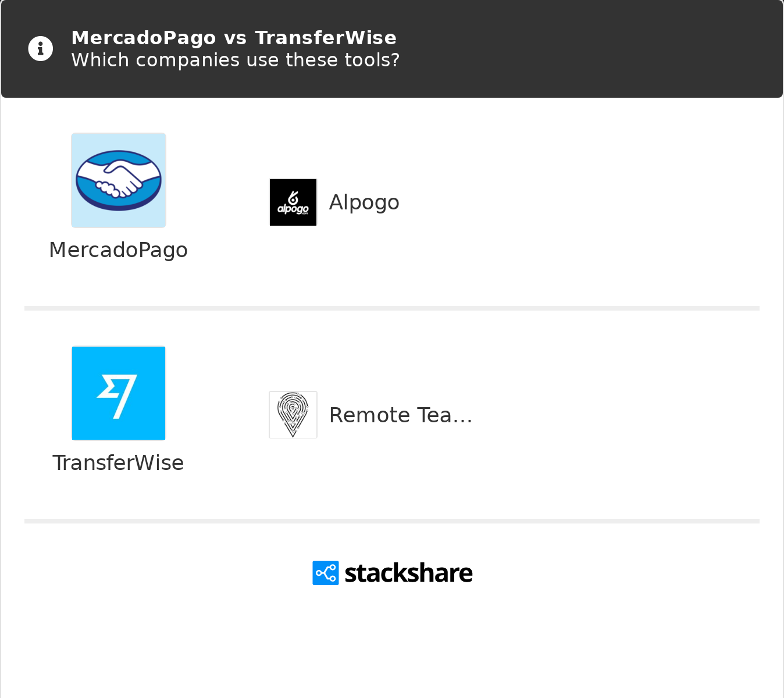
Task: Click the MercadoPago handshake logo
Action: tap(119, 180)
